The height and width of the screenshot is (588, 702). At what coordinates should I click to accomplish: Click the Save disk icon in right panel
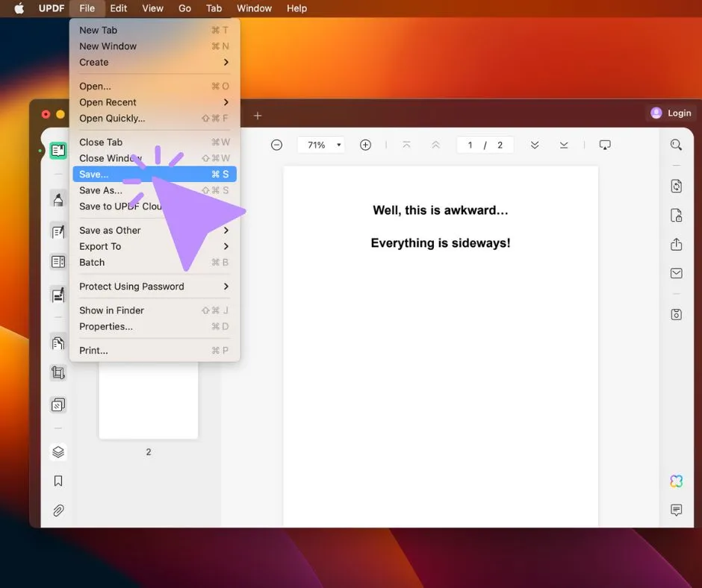[x=676, y=315]
